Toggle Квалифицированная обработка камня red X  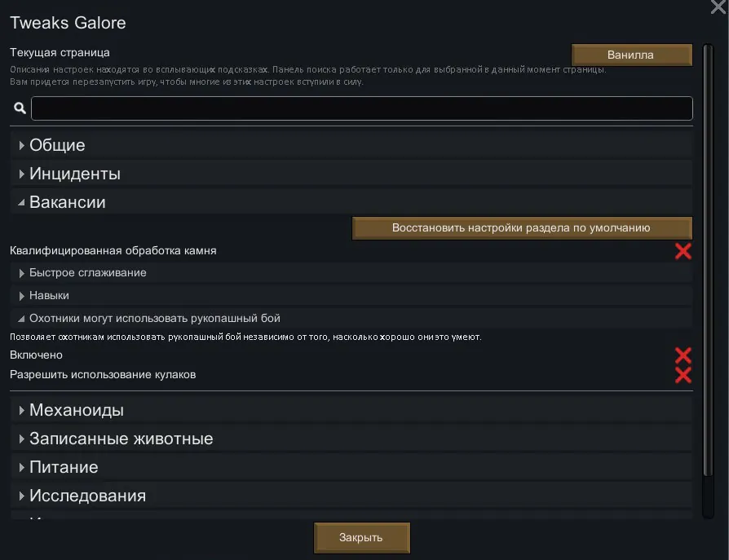coord(683,251)
